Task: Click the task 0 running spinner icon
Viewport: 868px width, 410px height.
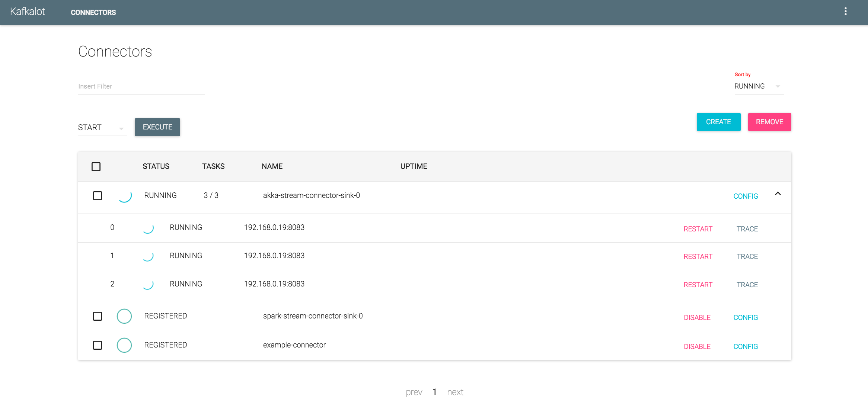Action: [148, 228]
